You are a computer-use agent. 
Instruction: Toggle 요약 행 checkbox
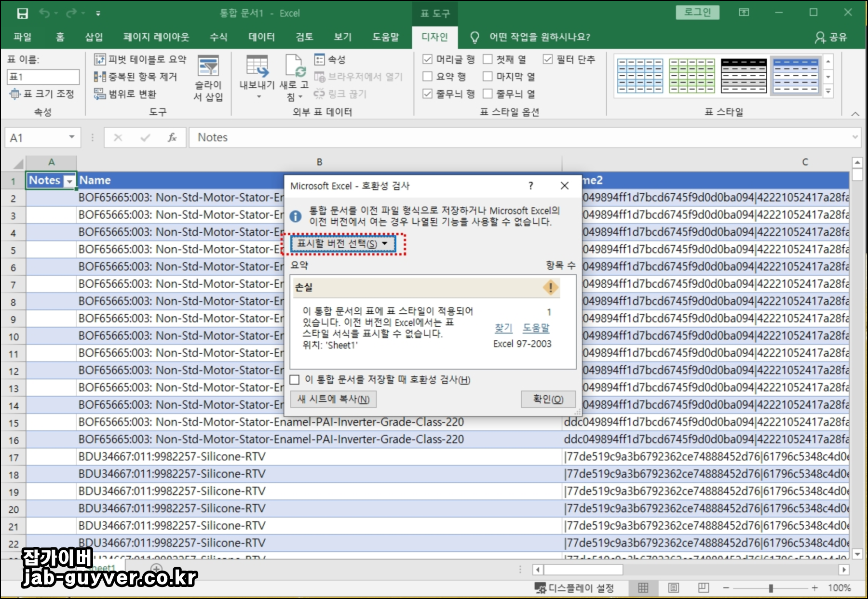427,76
